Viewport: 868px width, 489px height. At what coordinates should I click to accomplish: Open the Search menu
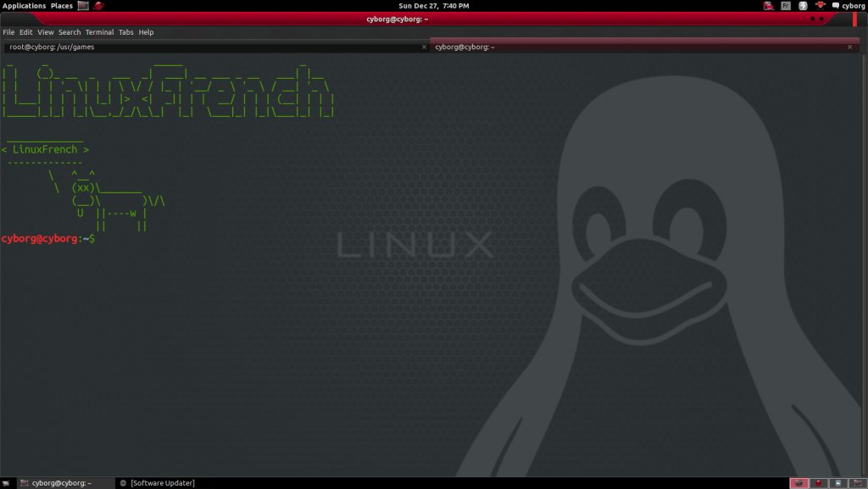[x=70, y=32]
